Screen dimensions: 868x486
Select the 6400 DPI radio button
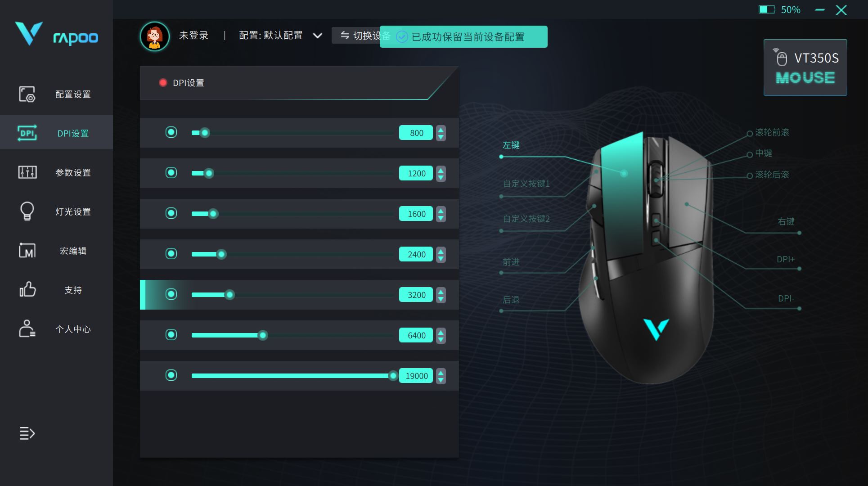171,335
